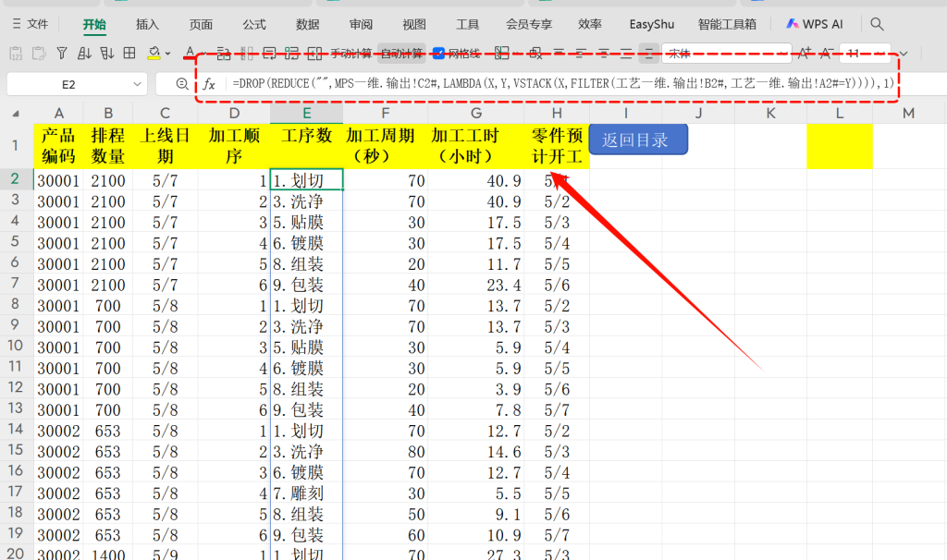This screenshot has height=560, width=947.
Task: Click yellow cell L1
Action: tap(840, 146)
